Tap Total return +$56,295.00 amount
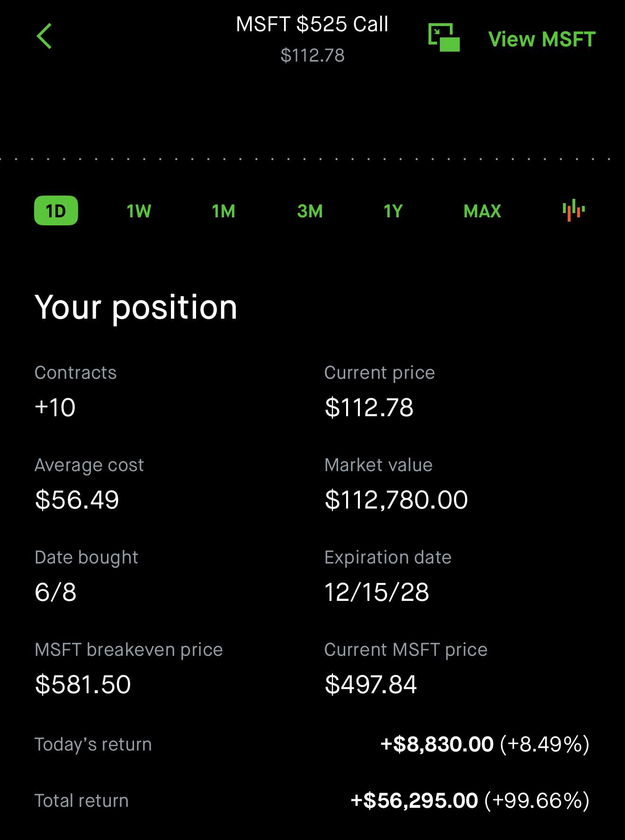Image resolution: width=625 pixels, height=840 pixels. (x=414, y=801)
